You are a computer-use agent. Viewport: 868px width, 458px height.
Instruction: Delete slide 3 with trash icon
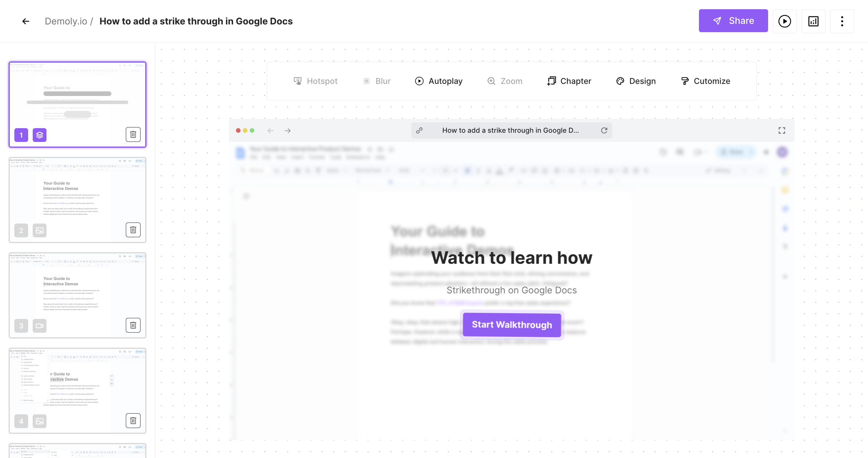(133, 325)
